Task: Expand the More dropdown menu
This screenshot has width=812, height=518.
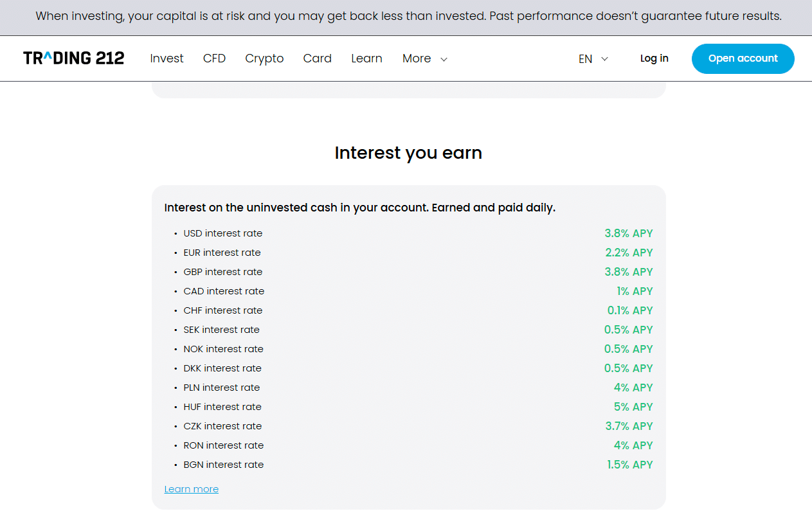Action: 417,58
